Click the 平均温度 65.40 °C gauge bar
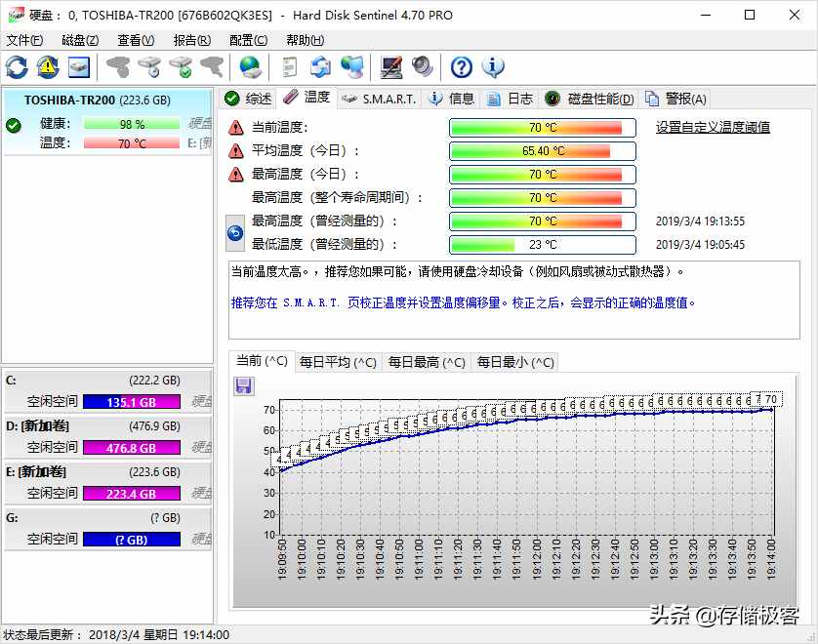Viewport: 818px width, 644px height. pyautogui.click(x=543, y=151)
